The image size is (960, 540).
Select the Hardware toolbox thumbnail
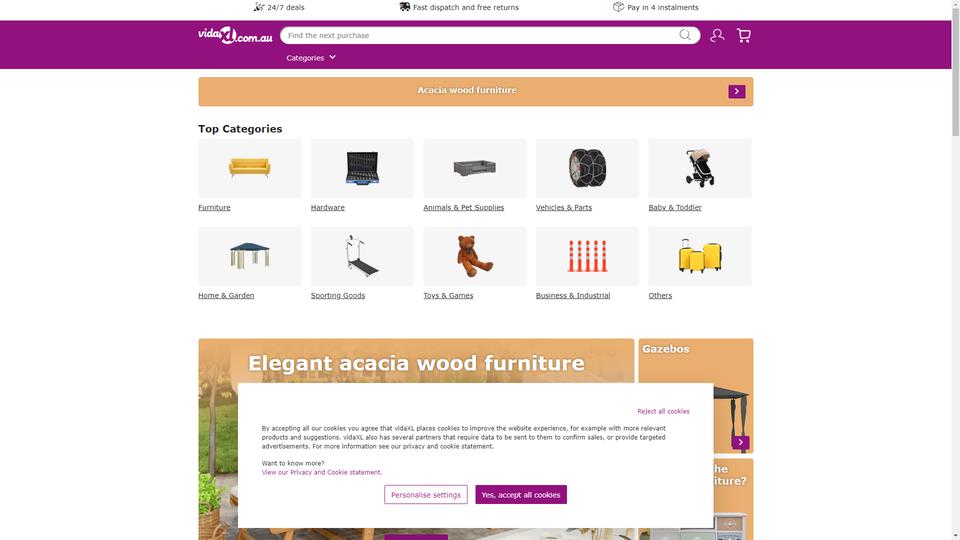[x=362, y=168]
